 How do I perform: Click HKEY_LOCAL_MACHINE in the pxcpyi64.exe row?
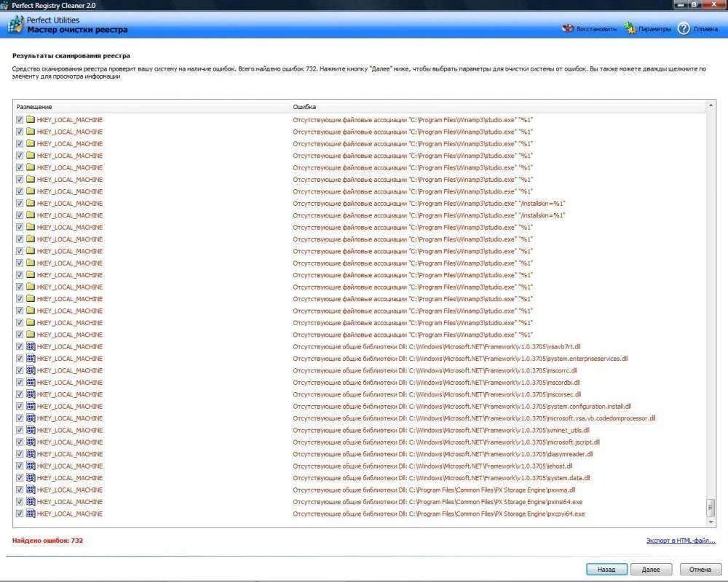70,514
